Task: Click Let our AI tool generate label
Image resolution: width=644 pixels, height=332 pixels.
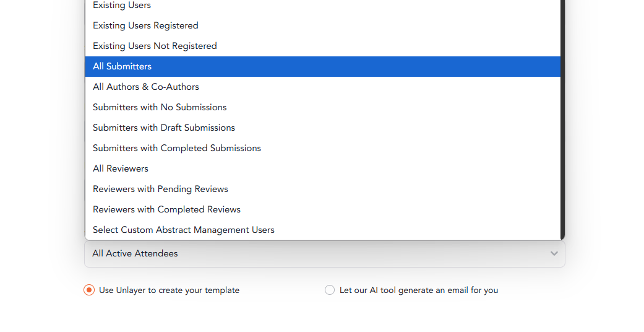Action: (x=419, y=290)
